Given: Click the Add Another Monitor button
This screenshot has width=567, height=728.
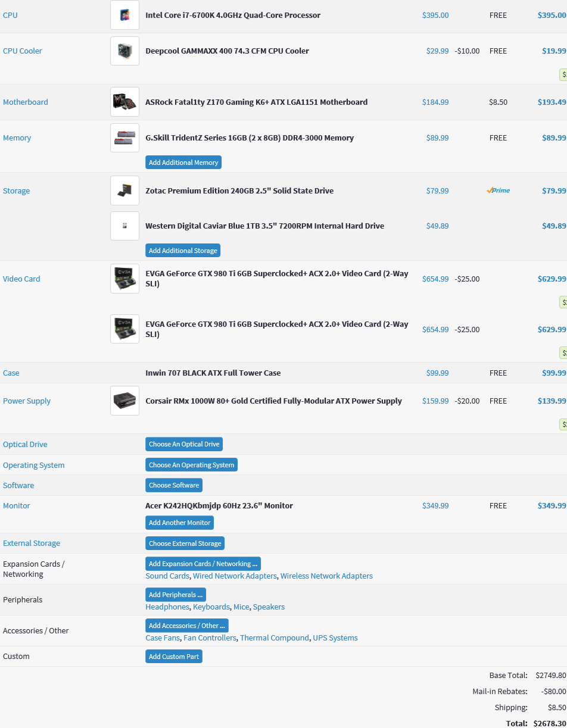Looking at the screenshot, I should pos(179,523).
